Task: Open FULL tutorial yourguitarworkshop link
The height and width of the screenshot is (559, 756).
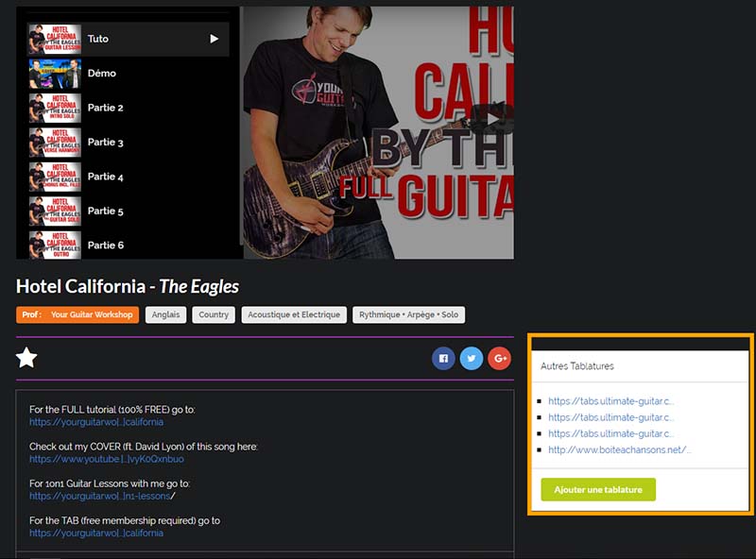Action: [x=96, y=422]
